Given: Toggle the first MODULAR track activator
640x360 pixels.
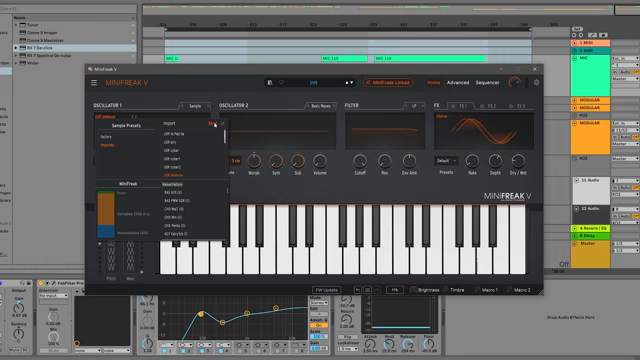Looking at the screenshot, I should 574,100.
